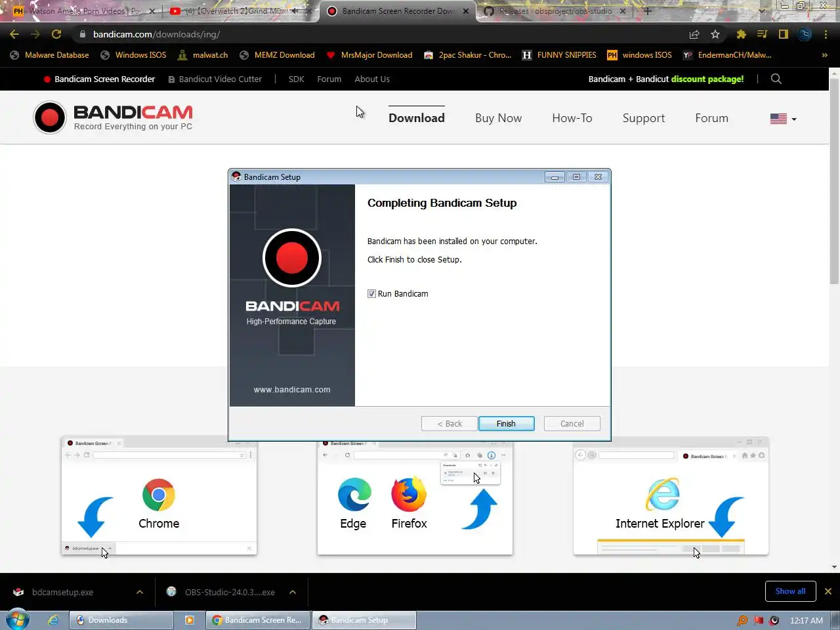Reload the page with the refresh icon
Viewport: 840px width, 630px height.
56,34
